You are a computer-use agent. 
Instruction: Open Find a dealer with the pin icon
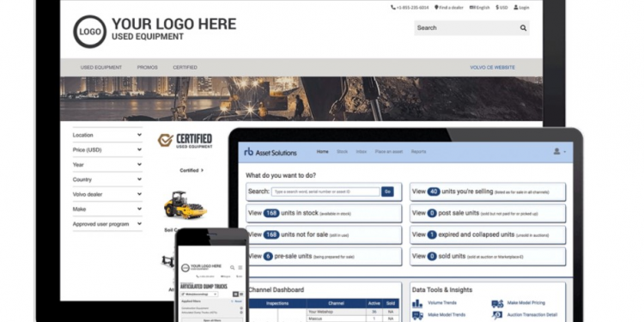pos(448,8)
